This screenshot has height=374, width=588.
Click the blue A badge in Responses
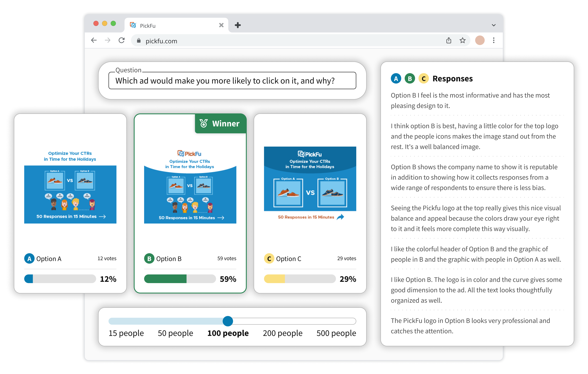[x=396, y=79]
